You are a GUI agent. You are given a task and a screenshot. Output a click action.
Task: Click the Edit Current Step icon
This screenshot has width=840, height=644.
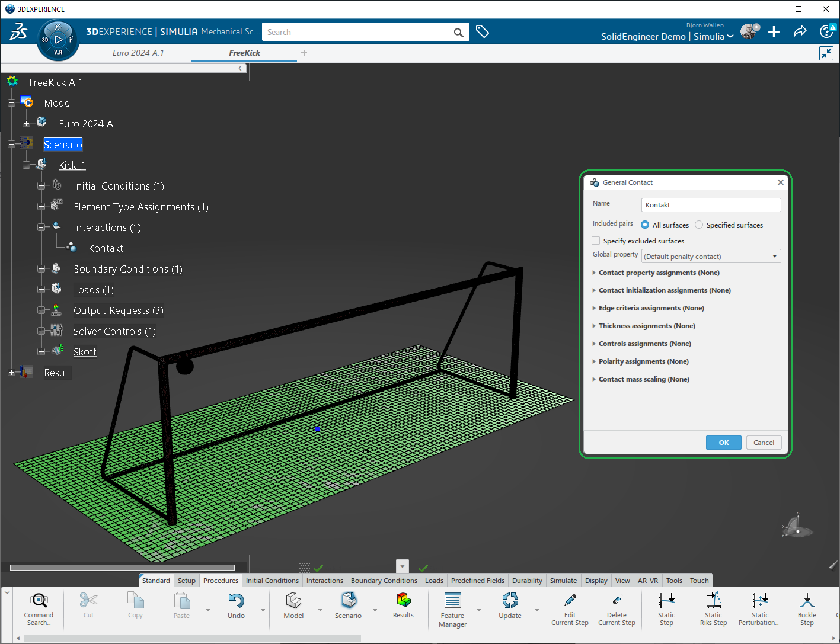pyautogui.click(x=570, y=601)
